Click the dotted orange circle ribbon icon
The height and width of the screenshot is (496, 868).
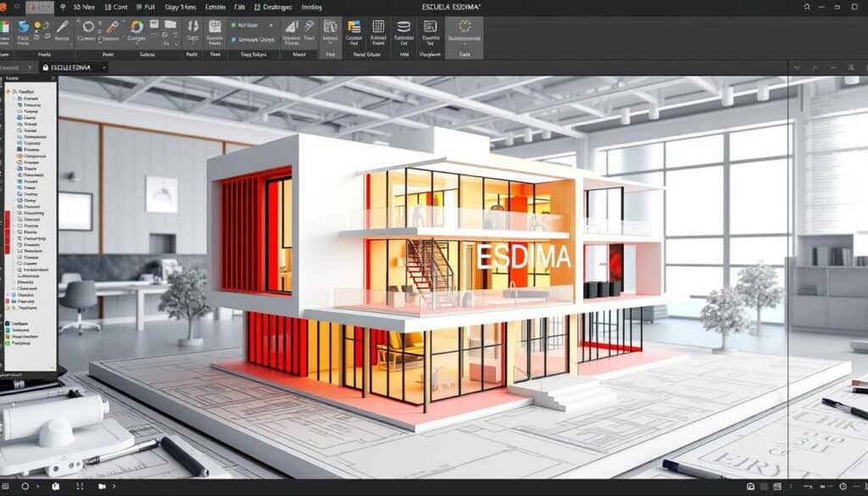tap(465, 27)
